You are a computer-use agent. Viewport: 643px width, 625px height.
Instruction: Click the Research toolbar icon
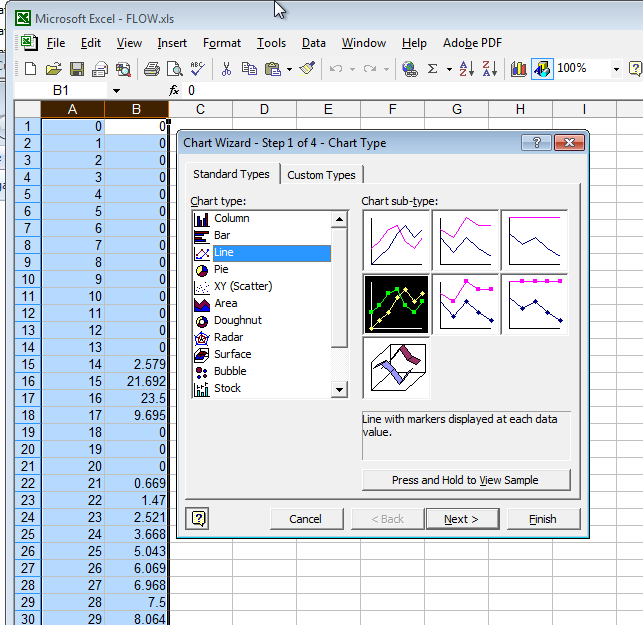(123, 68)
